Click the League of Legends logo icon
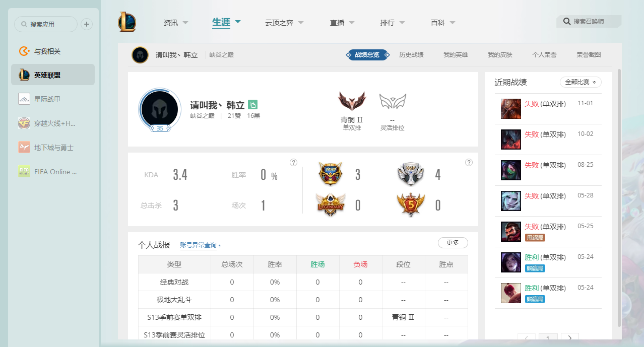 pyautogui.click(x=127, y=22)
